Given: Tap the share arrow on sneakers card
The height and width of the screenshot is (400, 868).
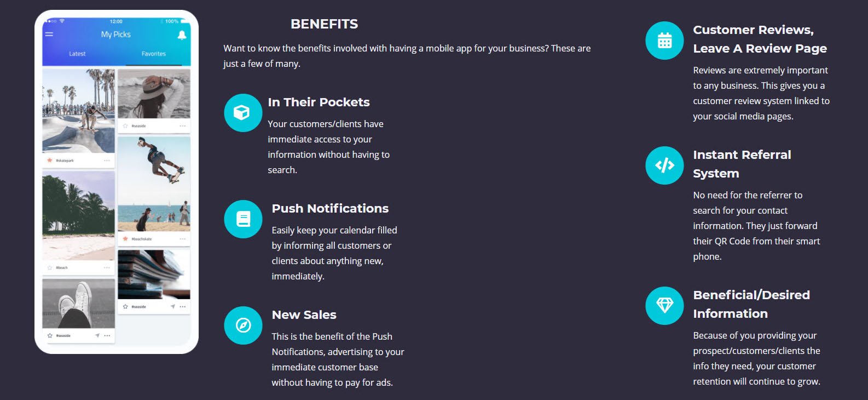Looking at the screenshot, I should point(97,335).
